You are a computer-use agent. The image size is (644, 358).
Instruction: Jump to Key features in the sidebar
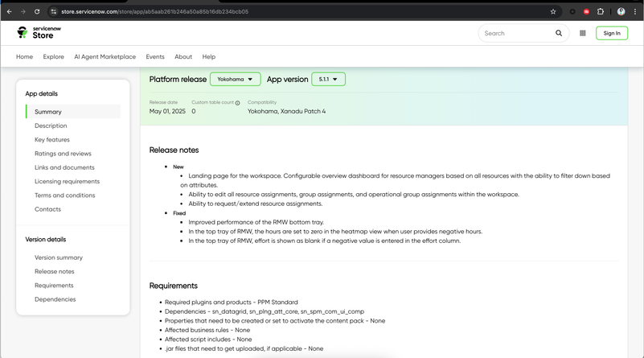pyautogui.click(x=52, y=139)
